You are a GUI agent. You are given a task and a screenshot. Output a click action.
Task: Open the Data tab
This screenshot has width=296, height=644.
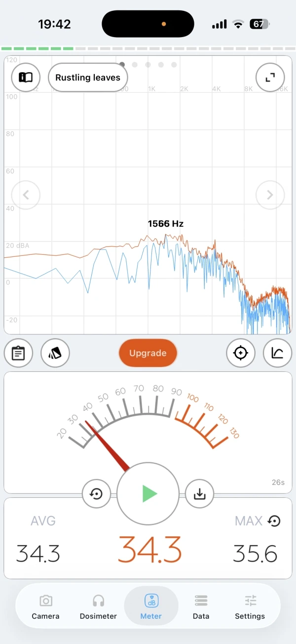201,606
